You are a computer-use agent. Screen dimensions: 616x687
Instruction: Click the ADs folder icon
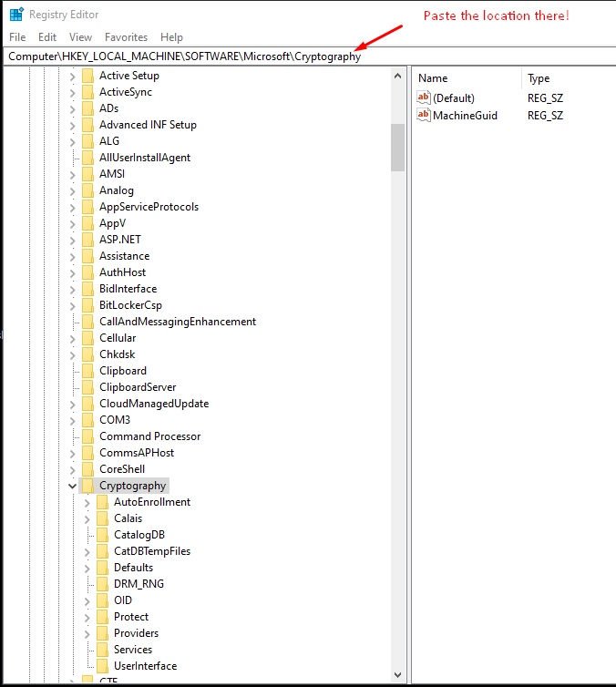point(88,108)
